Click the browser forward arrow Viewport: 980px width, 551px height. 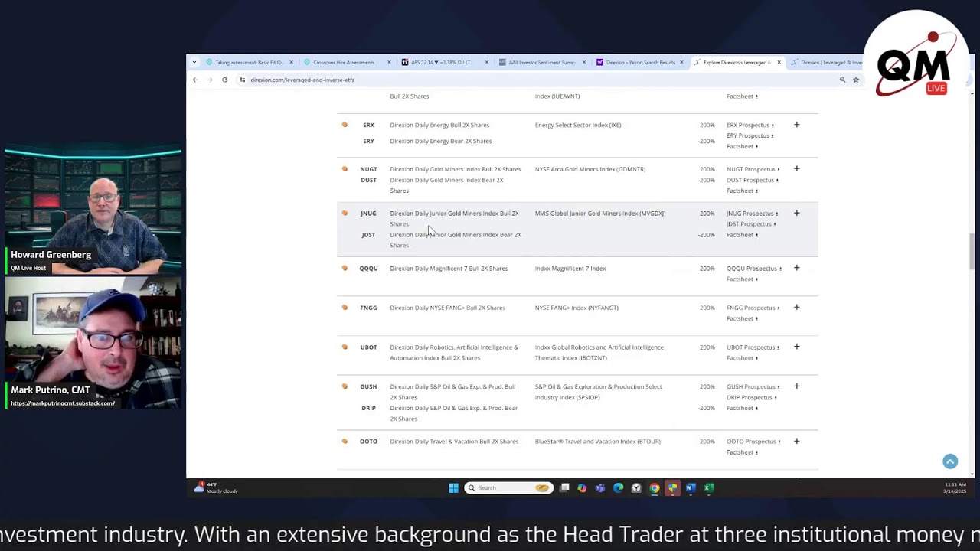(209, 80)
